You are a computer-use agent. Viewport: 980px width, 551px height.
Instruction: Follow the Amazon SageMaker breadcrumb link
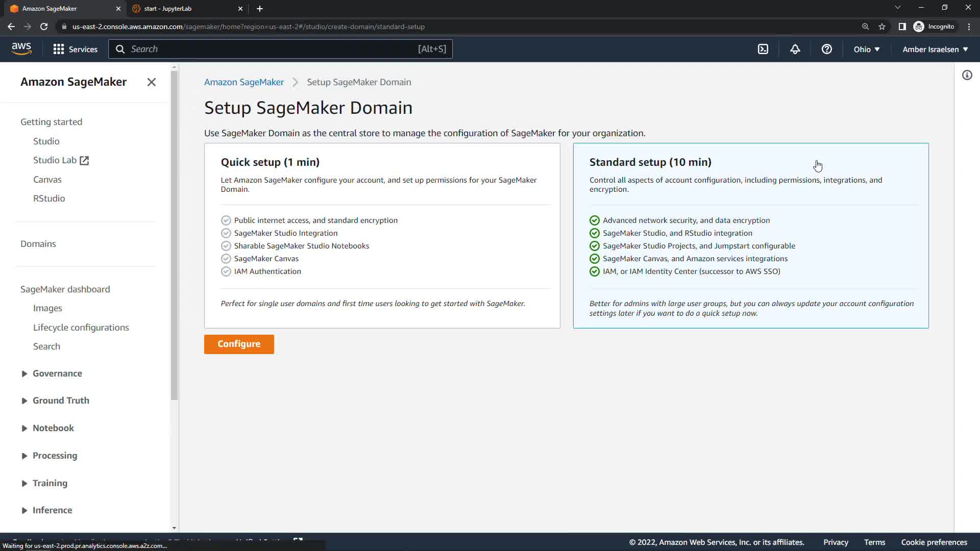(x=244, y=82)
